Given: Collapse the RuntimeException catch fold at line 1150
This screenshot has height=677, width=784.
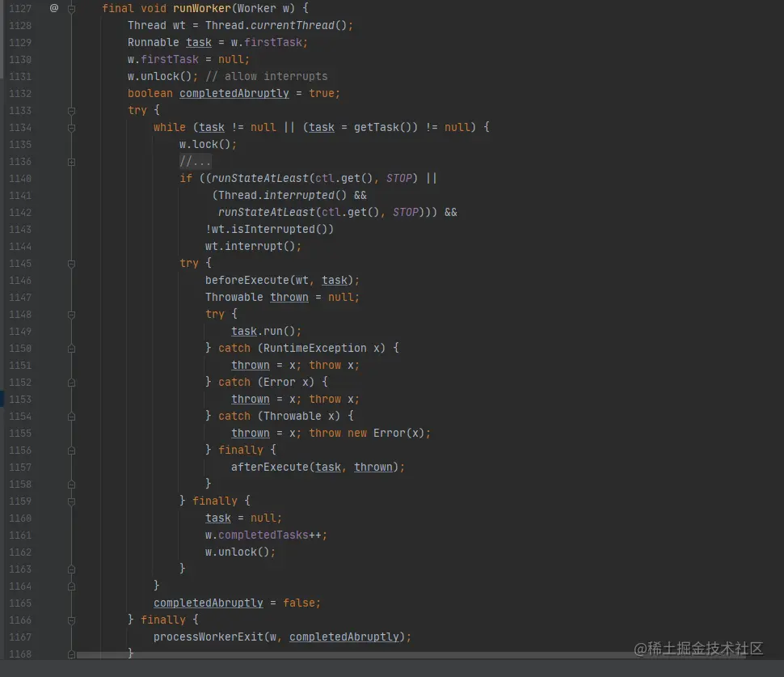Looking at the screenshot, I should click(x=71, y=349).
